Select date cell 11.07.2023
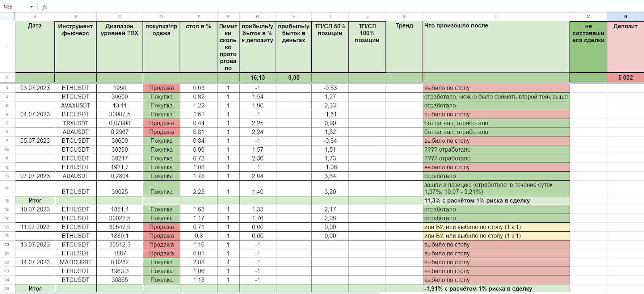The image size is (644, 294). click(x=35, y=227)
